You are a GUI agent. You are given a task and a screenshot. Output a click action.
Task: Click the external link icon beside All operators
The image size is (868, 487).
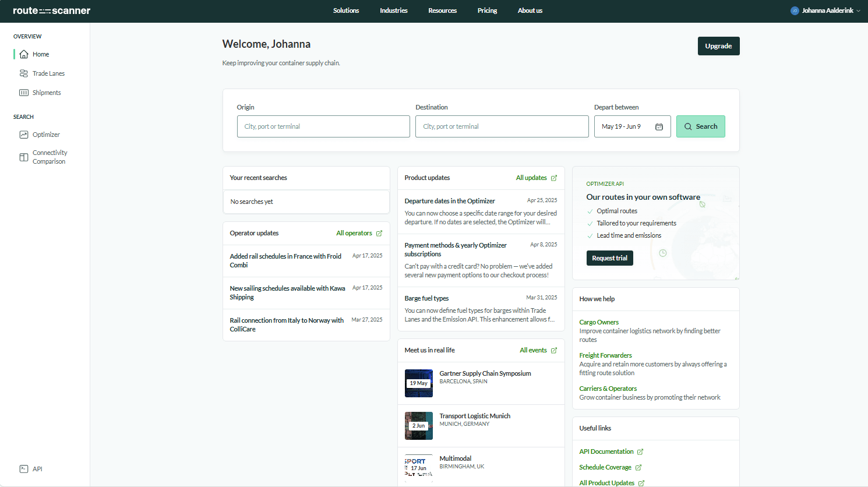coord(379,234)
